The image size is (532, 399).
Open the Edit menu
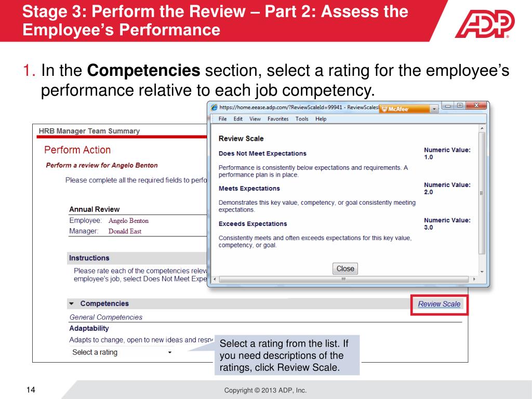pos(238,119)
